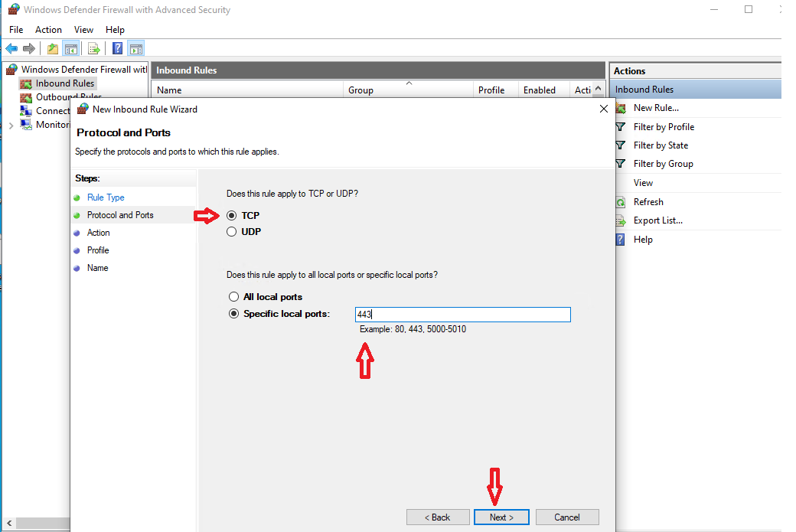Click the Inbound Rules header in Actions pane
The height and width of the screenshot is (532, 796).
696,90
